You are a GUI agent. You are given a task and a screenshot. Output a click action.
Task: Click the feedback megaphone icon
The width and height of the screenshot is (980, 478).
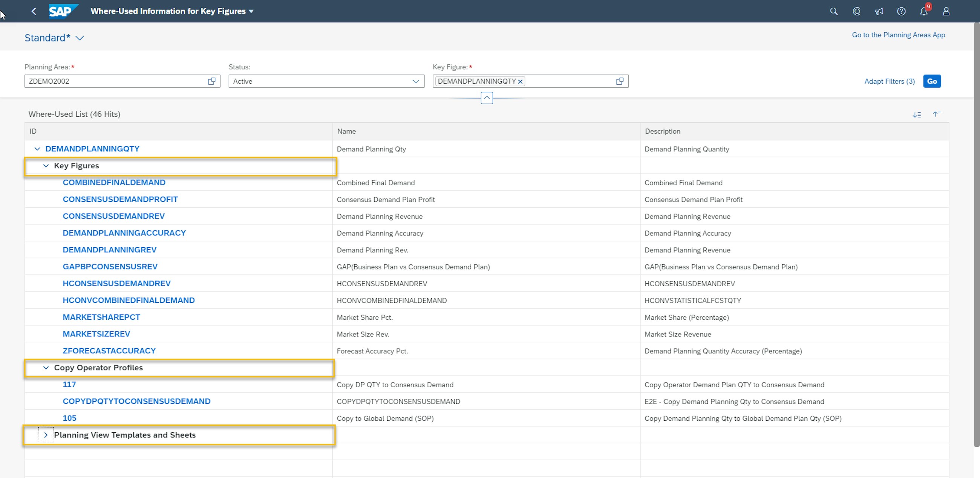pyautogui.click(x=879, y=11)
